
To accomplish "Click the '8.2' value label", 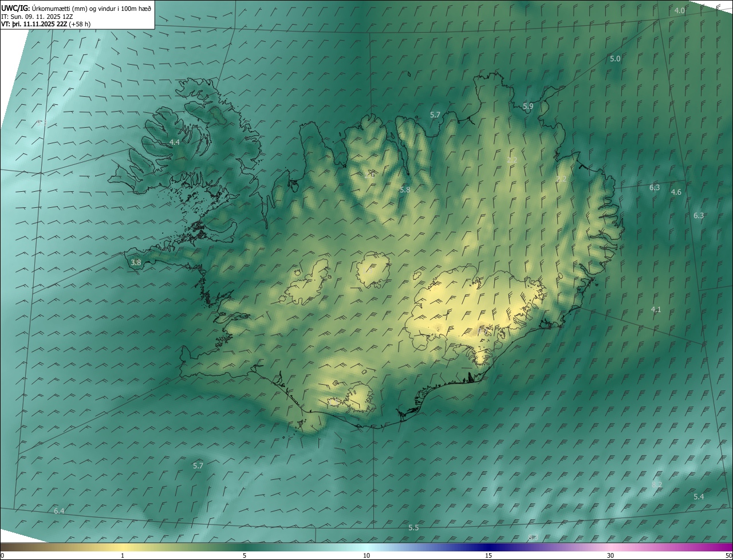I will click(x=657, y=485).
